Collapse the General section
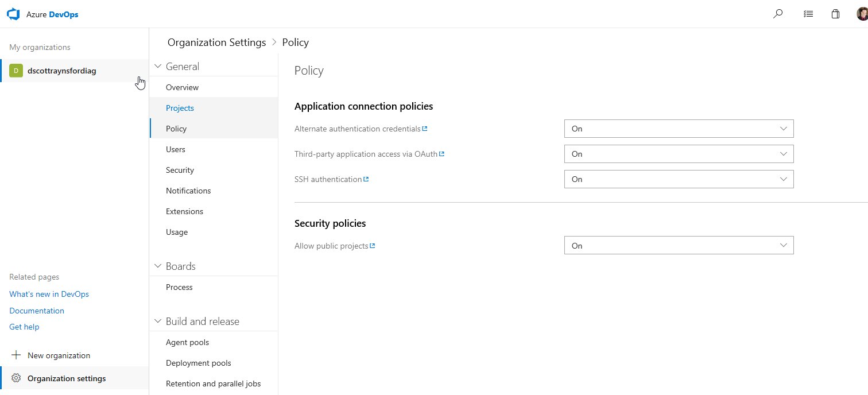Image resolution: width=868 pixels, height=395 pixels. (x=158, y=67)
